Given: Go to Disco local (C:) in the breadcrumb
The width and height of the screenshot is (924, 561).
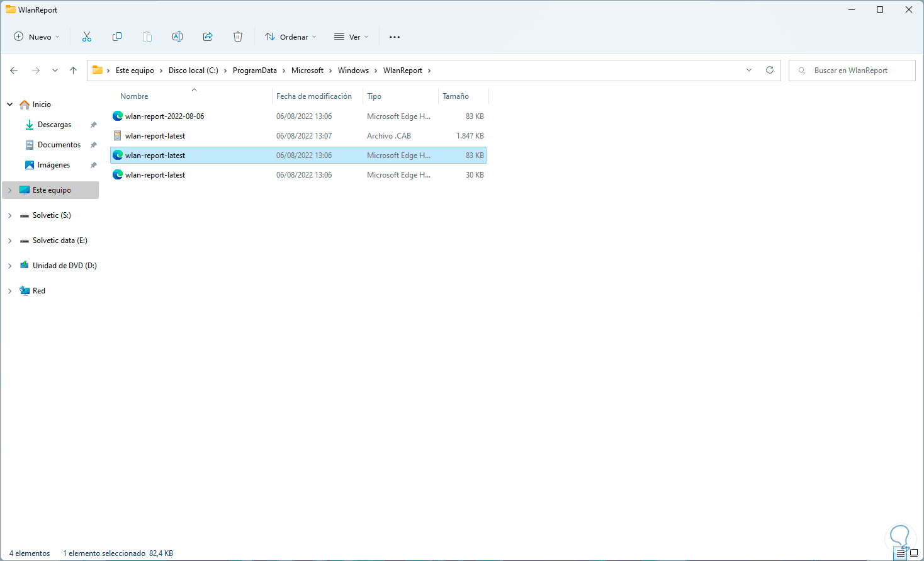Looking at the screenshot, I should pyautogui.click(x=193, y=71).
